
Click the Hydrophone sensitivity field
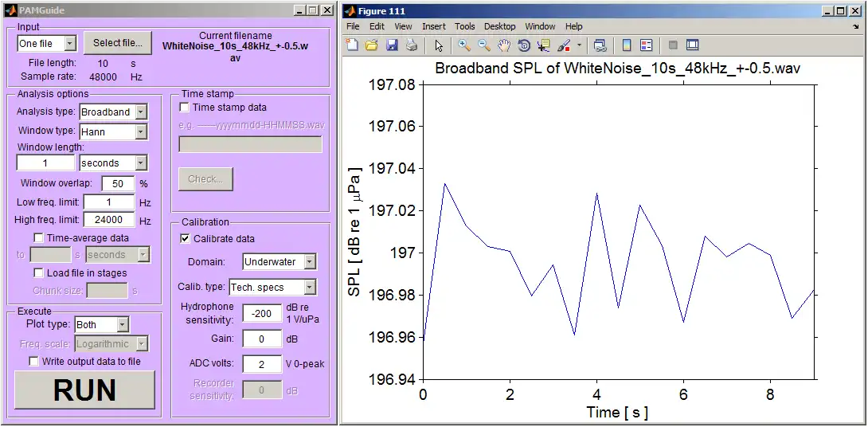(262, 313)
